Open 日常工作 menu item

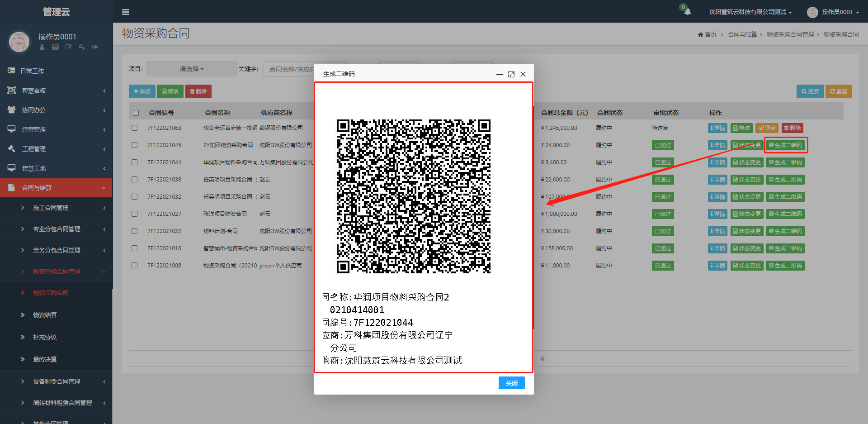[x=56, y=71]
